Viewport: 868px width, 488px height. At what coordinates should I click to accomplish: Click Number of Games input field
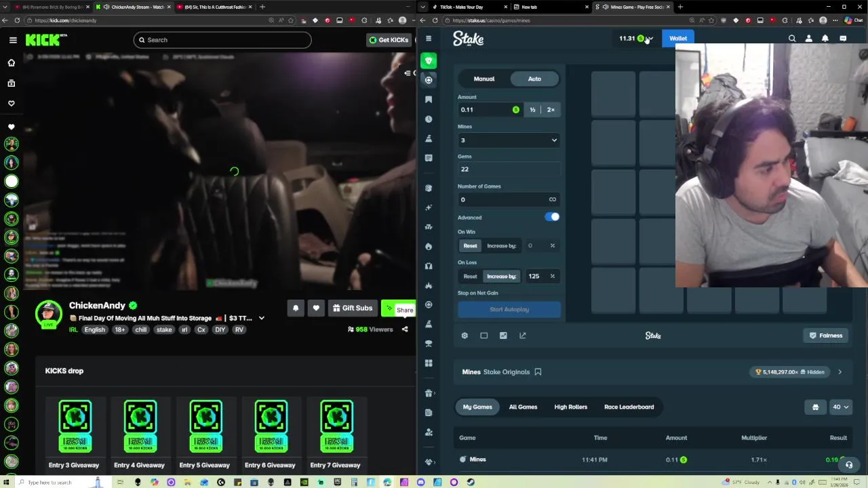(x=509, y=200)
